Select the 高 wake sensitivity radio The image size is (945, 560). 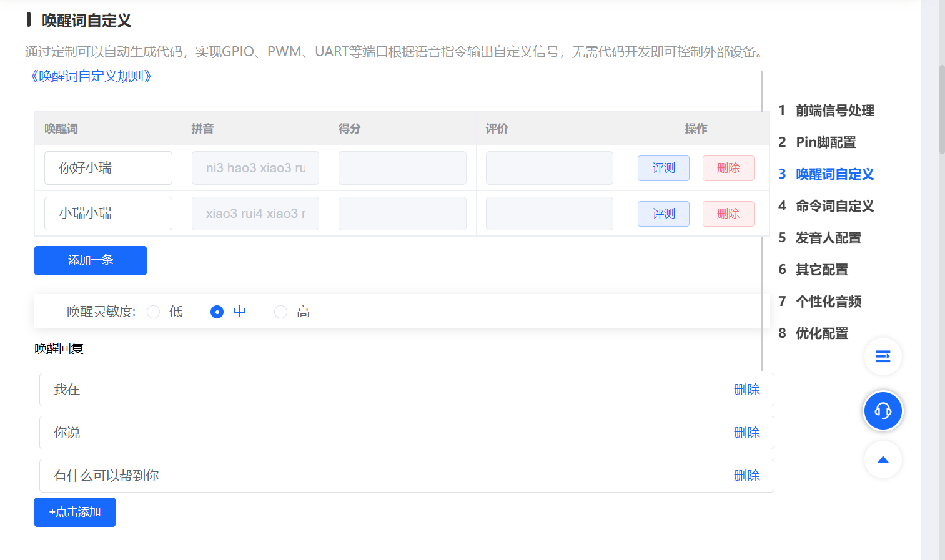click(281, 312)
